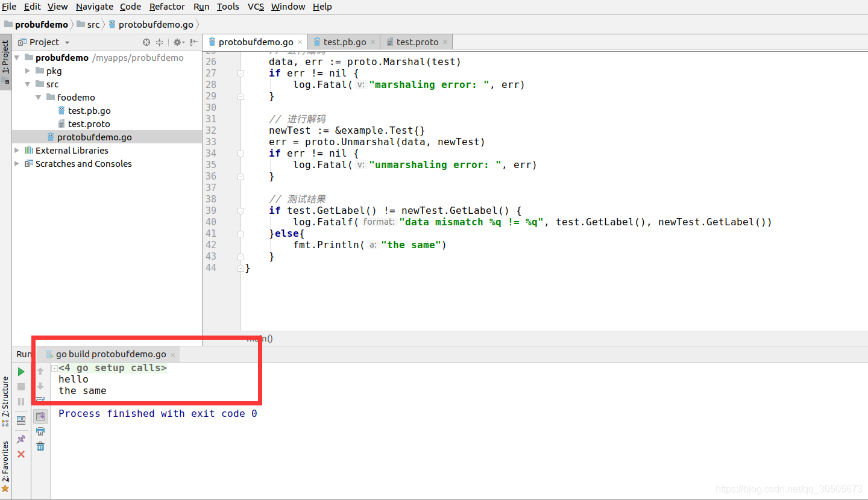Toggle the 1: Project tool window
Image resolution: width=868 pixels, height=500 pixels.
(5, 61)
